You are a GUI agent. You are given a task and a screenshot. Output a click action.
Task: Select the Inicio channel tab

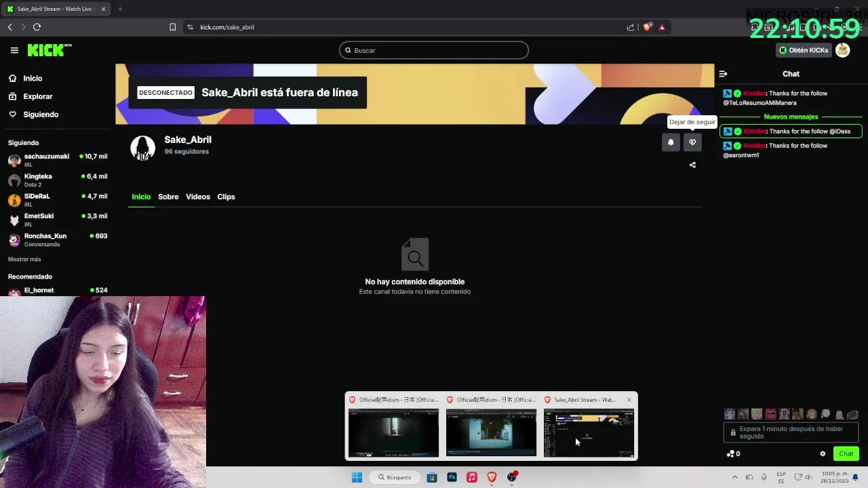pyautogui.click(x=141, y=197)
